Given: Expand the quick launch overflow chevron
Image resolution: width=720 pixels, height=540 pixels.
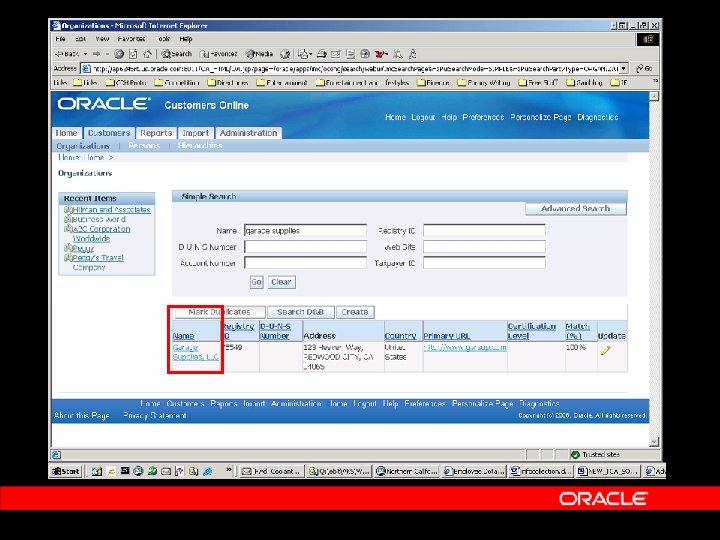Looking at the screenshot, I should click(x=229, y=470).
